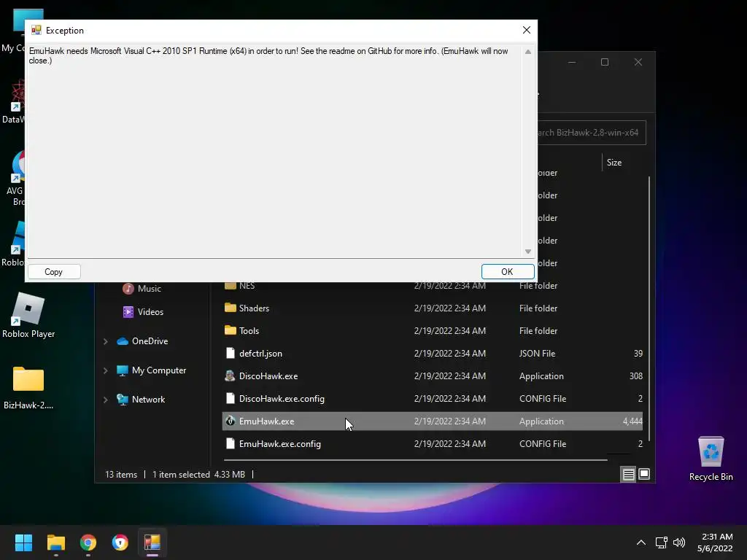Viewport: 747px width, 560px height.
Task: Minimize the Explorer window
Action: pyautogui.click(x=572, y=63)
